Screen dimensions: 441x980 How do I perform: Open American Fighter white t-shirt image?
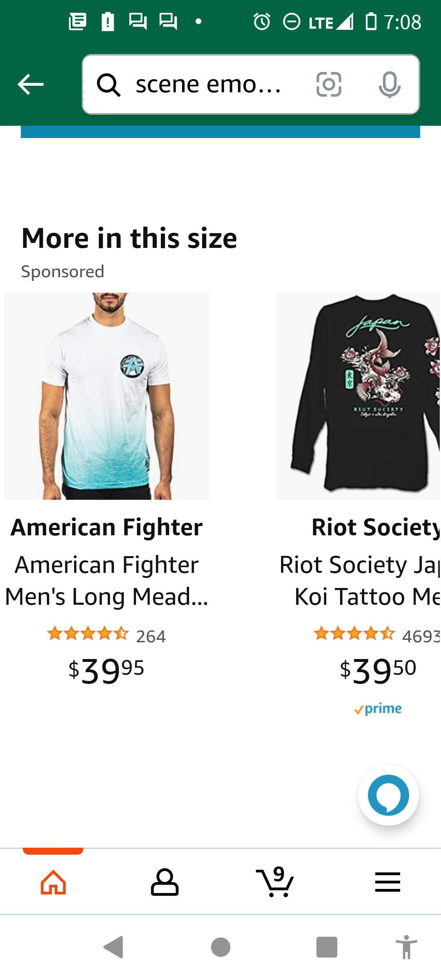pyautogui.click(x=107, y=396)
